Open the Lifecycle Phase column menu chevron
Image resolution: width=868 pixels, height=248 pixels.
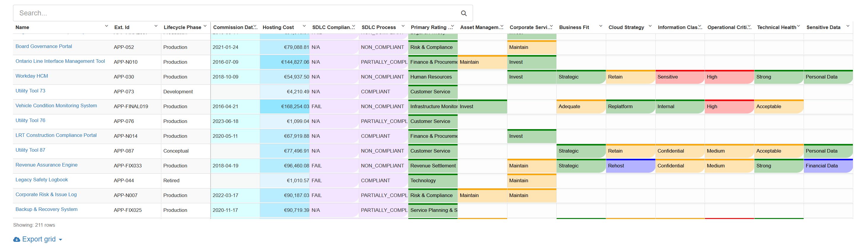205,26
